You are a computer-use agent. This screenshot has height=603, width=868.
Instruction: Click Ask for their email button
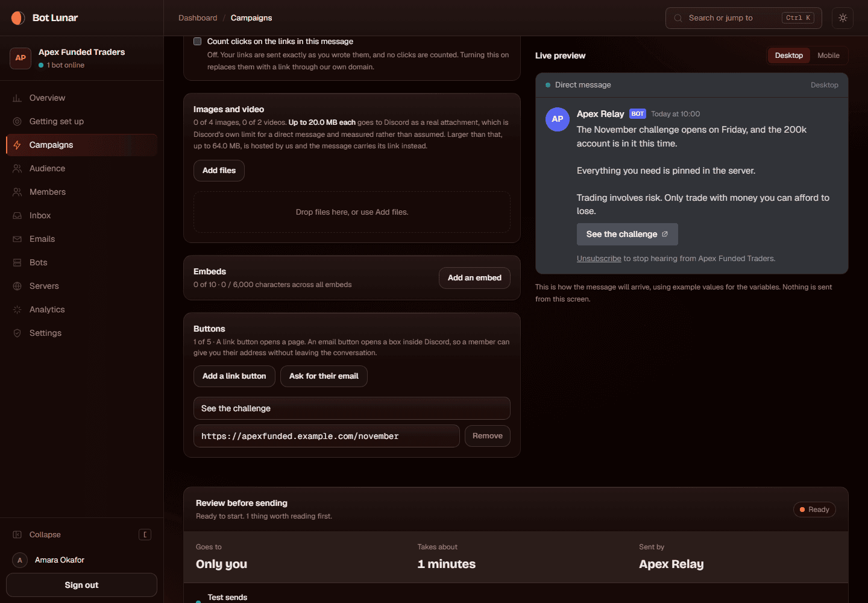(324, 376)
